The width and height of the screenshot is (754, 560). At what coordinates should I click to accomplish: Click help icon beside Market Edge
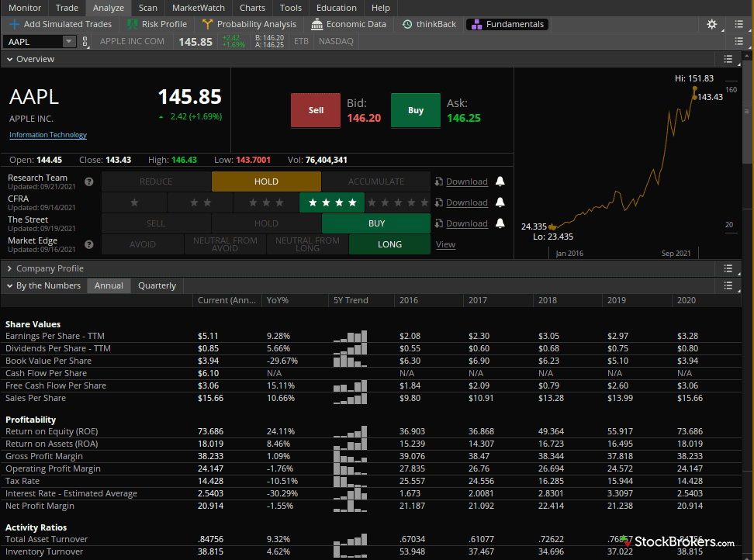coord(88,244)
